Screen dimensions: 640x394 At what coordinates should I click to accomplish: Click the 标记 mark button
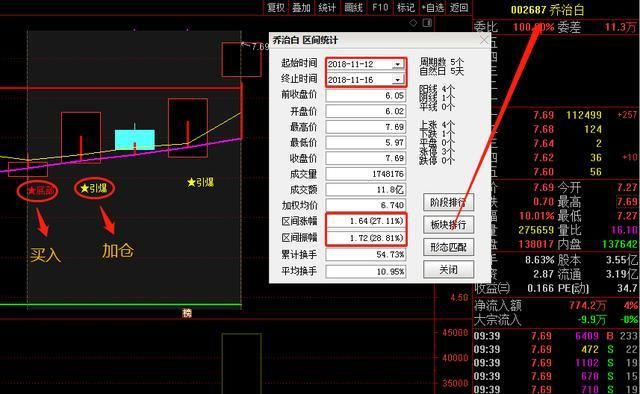pyautogui.click(x=405, y=7)
